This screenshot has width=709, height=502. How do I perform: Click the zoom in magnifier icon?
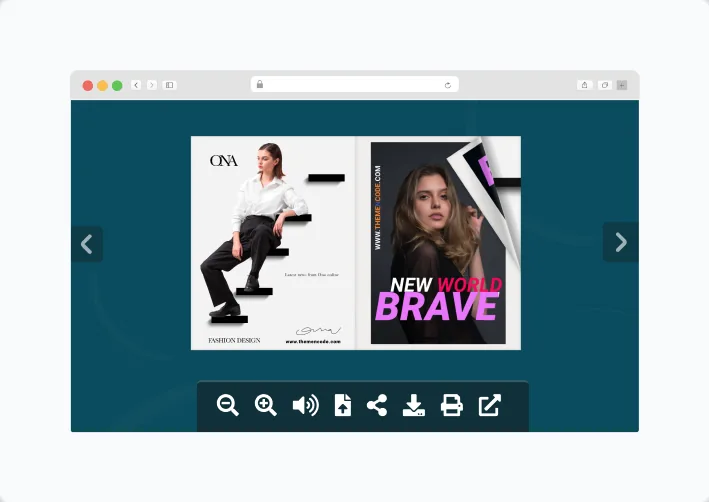265,405
